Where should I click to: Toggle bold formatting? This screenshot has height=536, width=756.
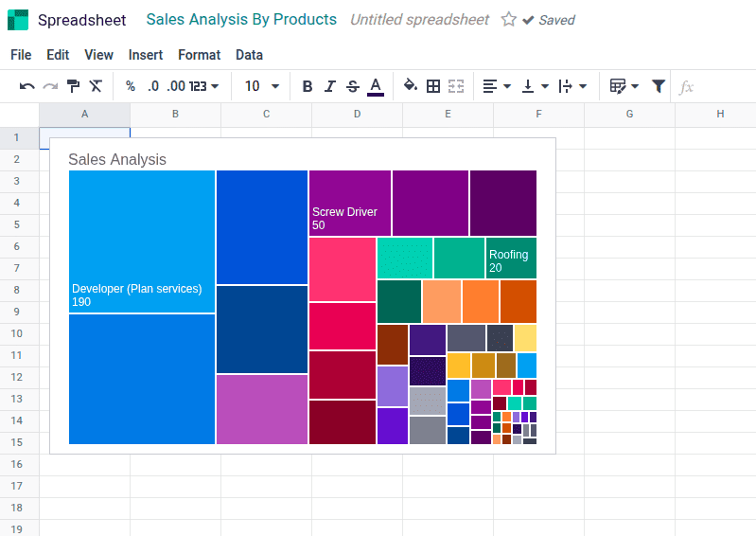pyautogui.click(x=307, y=86)
